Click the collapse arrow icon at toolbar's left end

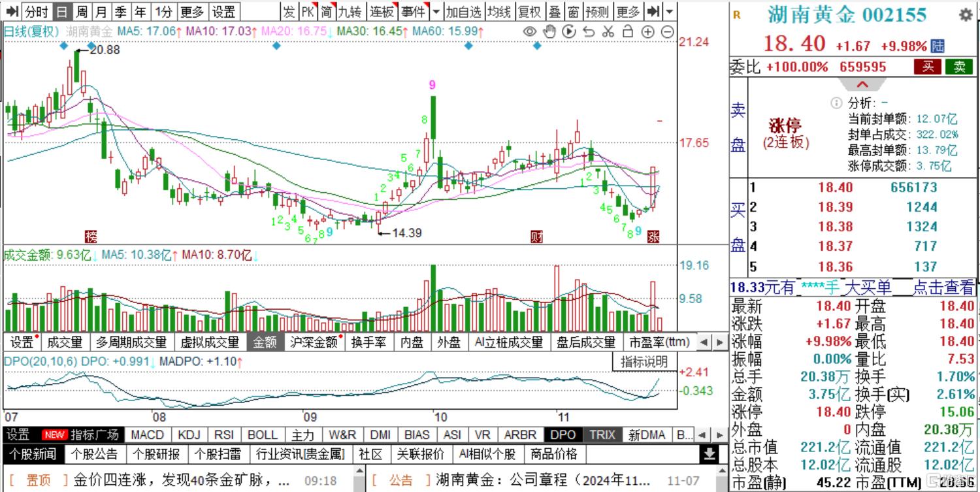(x=12, y=11)
